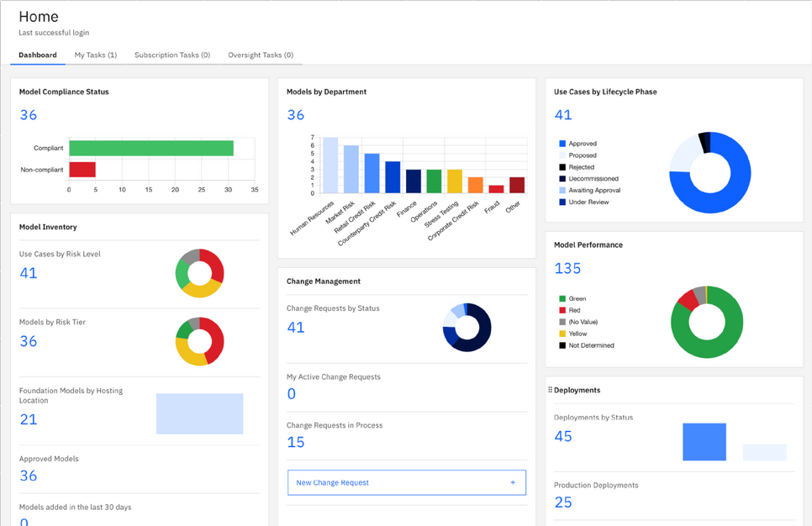Image resolution: width=812 pixels, height=526 pixels.
Task: Click the Foundation Models hosting location block
Action: [200, 413]
